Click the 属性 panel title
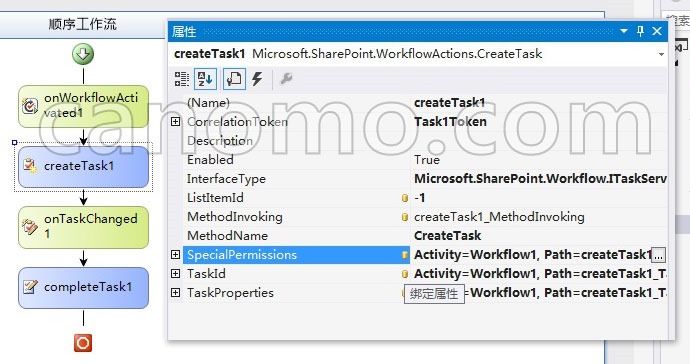The width and height of the screenshot is (690, 364). pos(184,32)
